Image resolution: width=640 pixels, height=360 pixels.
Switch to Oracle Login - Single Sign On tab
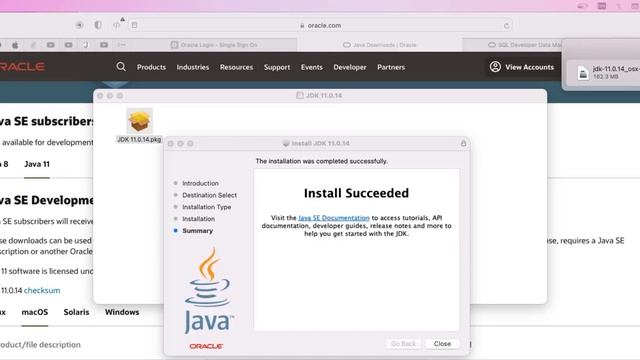click(x=214, y=45)
